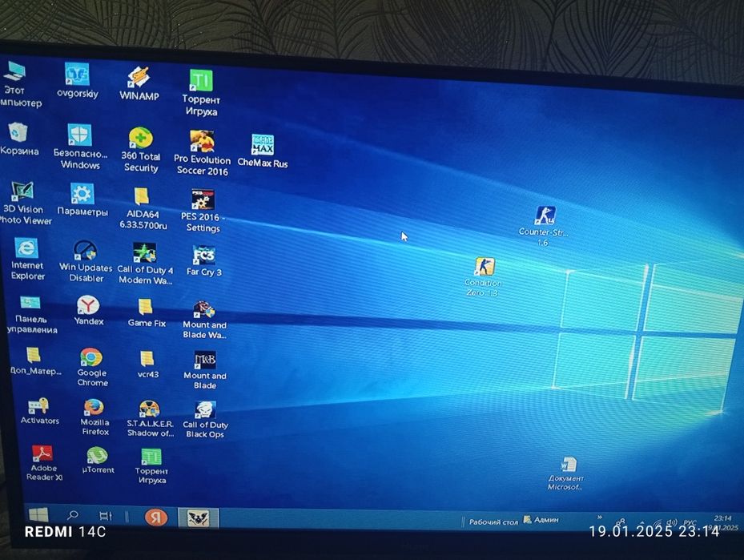Launch the Yandex browser desktop shortcut
This screenshot has width=744, height=560.
click(x=88, y=310)
